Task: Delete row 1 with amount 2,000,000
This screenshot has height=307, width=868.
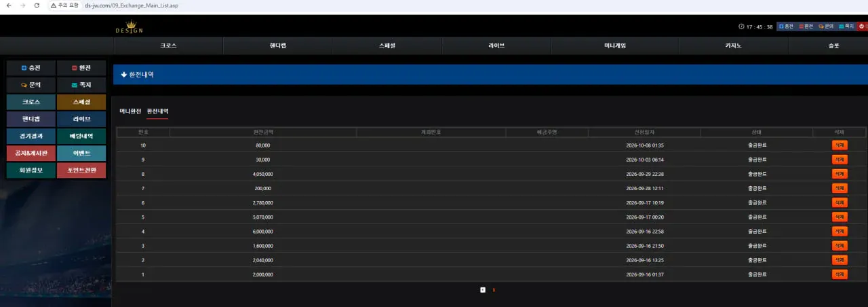Action: (840, 274)
